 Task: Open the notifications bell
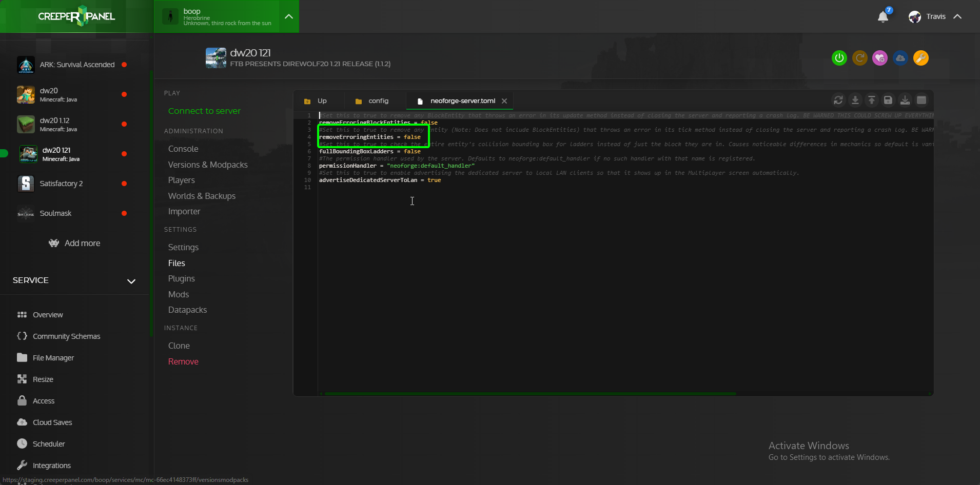883,17
